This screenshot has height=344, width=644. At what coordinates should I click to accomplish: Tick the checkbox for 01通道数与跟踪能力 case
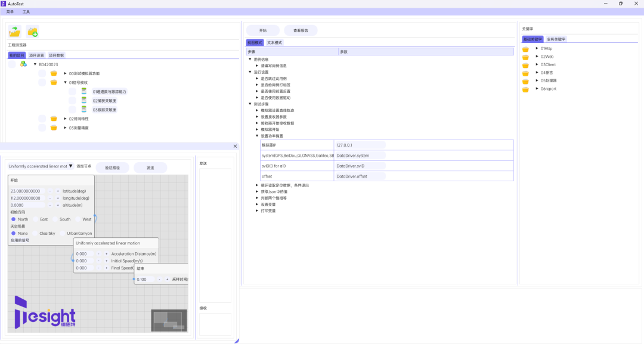[72, 92]
